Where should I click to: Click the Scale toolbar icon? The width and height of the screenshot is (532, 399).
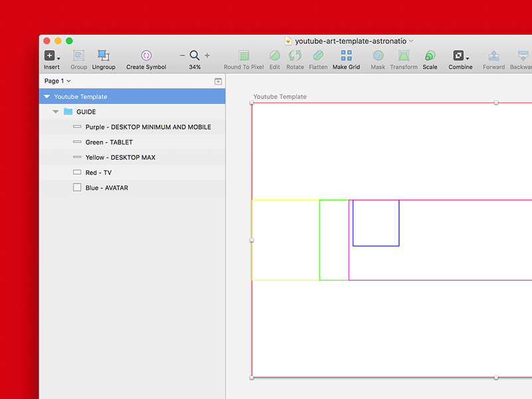tap(430, 56)
